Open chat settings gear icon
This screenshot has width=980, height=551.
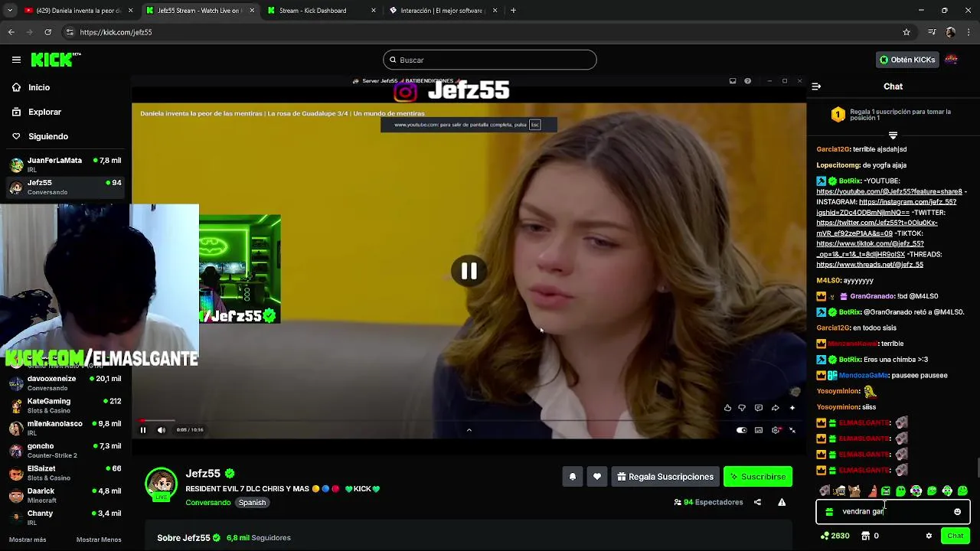(x=929, y=536)
